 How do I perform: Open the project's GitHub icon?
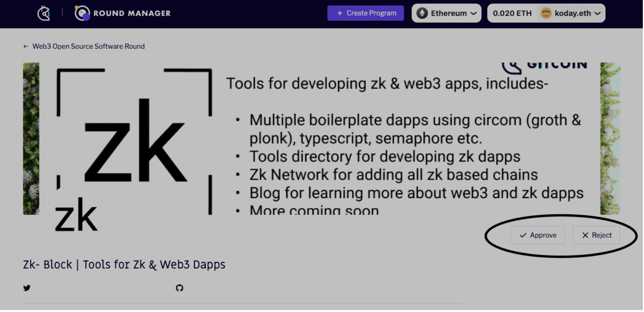click(x=180, y=289)
